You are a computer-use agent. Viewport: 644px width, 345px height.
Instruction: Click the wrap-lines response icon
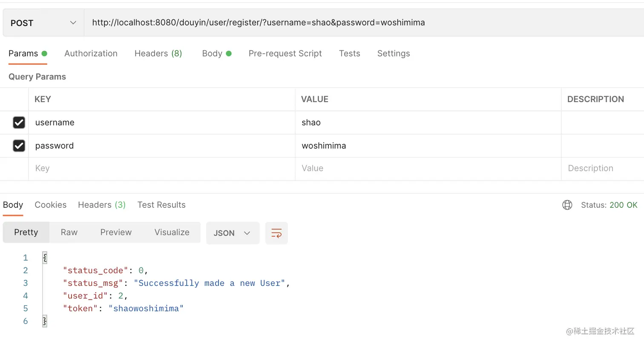click(276, 233)
